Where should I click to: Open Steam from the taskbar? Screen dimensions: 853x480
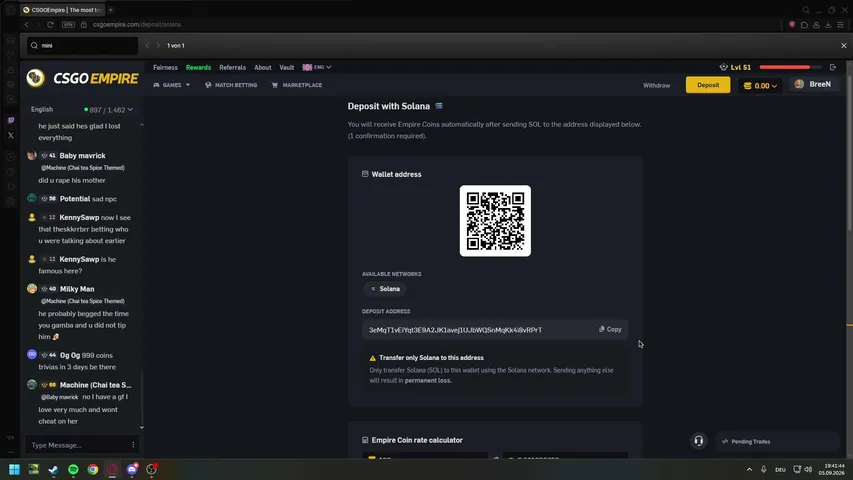tap(53, 469)
